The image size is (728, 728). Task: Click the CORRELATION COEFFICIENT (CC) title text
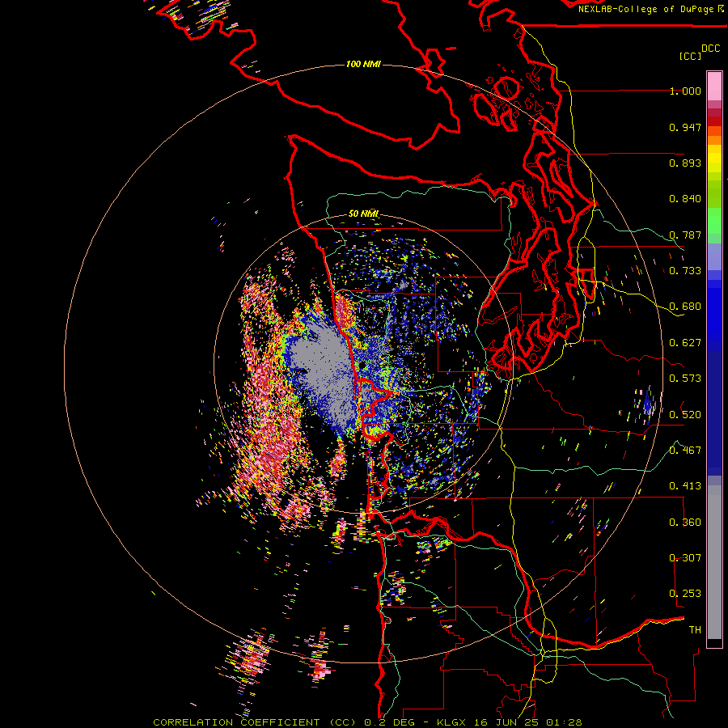[255, 722]
